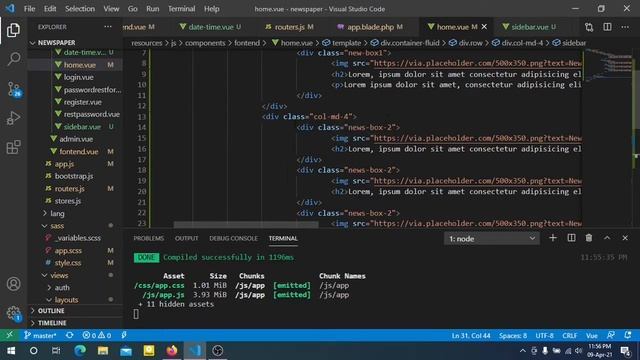The height and width of the screenshot is (360, 640).
Task: Split the editor to the right
Action: point(607,27)
